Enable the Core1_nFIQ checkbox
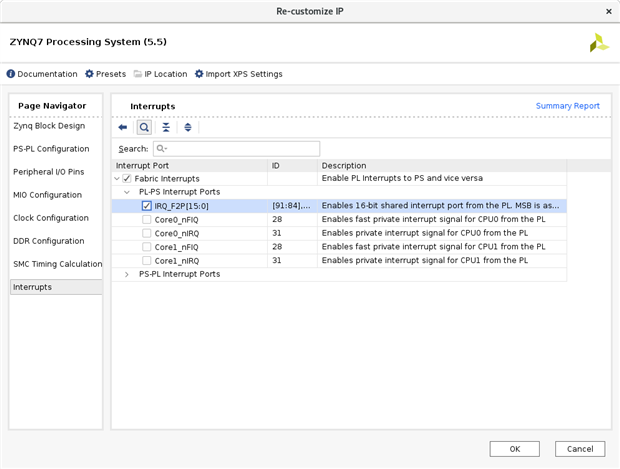Viewport: 620px width, 469px height. click(x=146, y=247)
